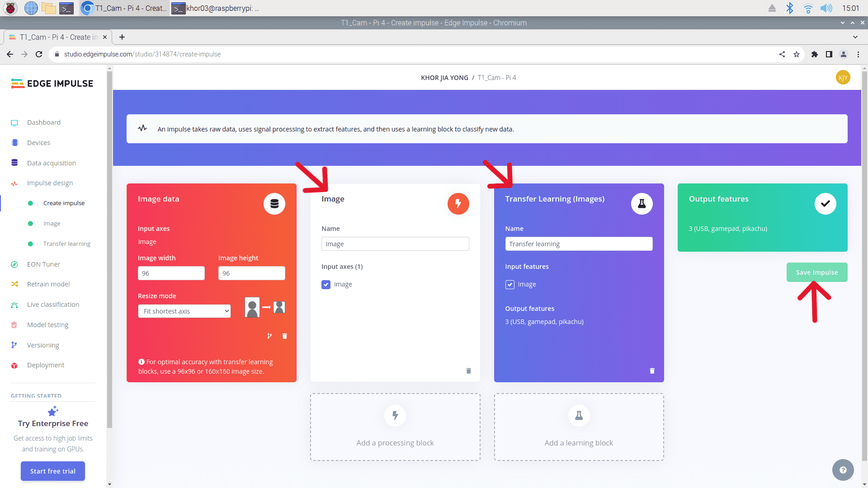This screenshot has height=488, width=868.
Task: Uncheck Image input feature in Transfer Learning
Action: click(509, 285)
